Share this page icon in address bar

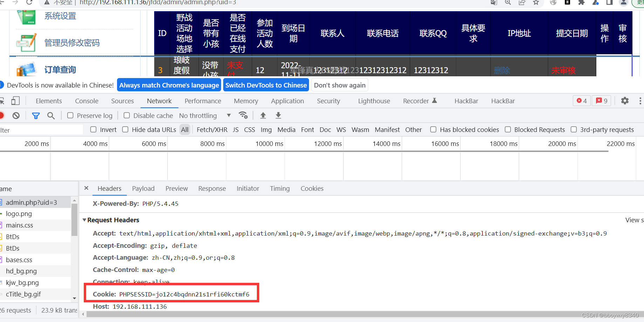coord(522,2)
